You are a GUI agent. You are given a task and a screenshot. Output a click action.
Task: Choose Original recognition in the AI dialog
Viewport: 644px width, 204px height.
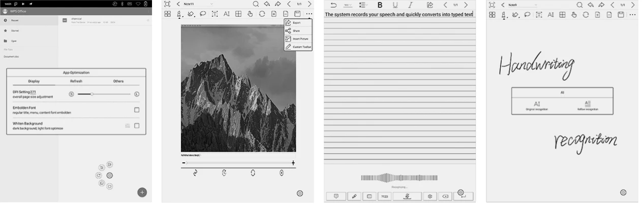537,105
